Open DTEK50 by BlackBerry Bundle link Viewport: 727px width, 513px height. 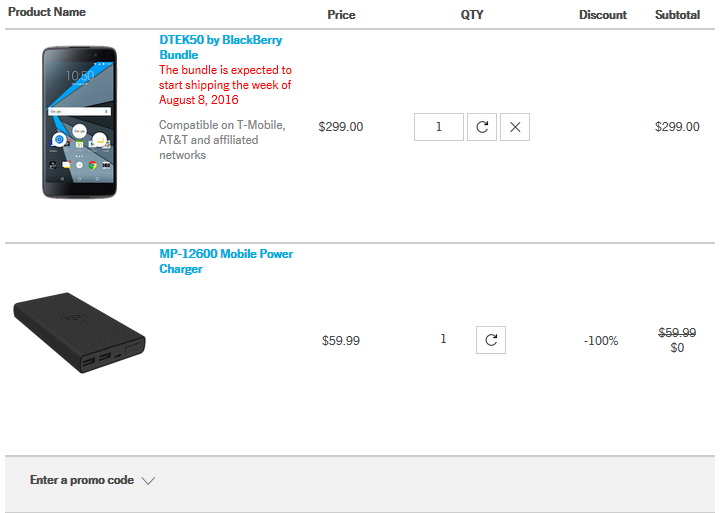coord(220,47)
